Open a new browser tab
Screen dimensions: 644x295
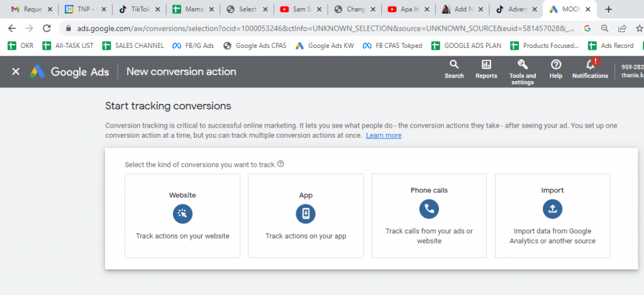click(608, 9)
